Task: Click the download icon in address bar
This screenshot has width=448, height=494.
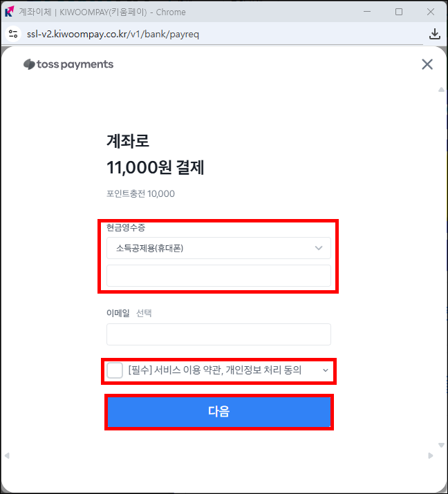Action: click(x=434, y=34)
